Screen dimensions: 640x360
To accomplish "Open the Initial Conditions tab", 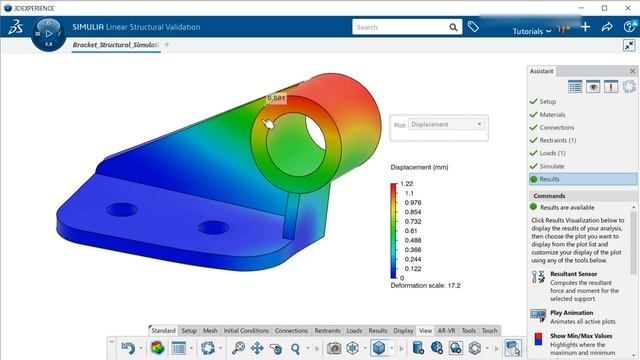I will (x=246, y=331).
